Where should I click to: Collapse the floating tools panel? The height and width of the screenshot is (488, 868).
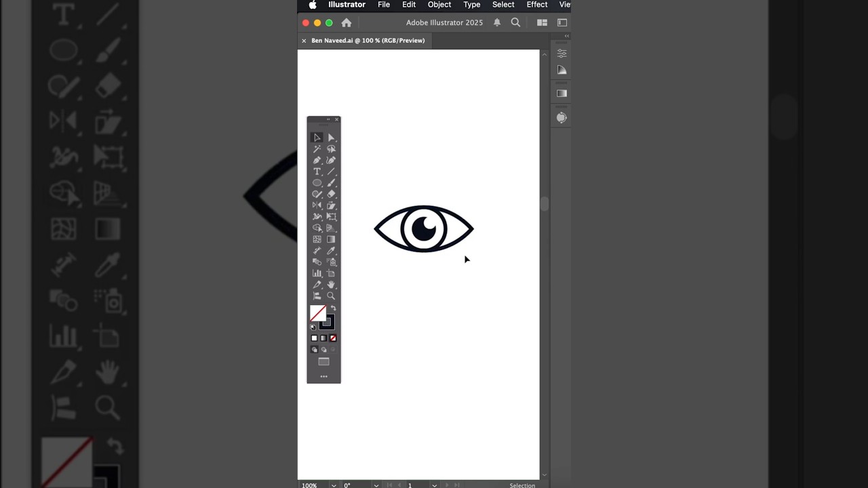click(328, 119)
